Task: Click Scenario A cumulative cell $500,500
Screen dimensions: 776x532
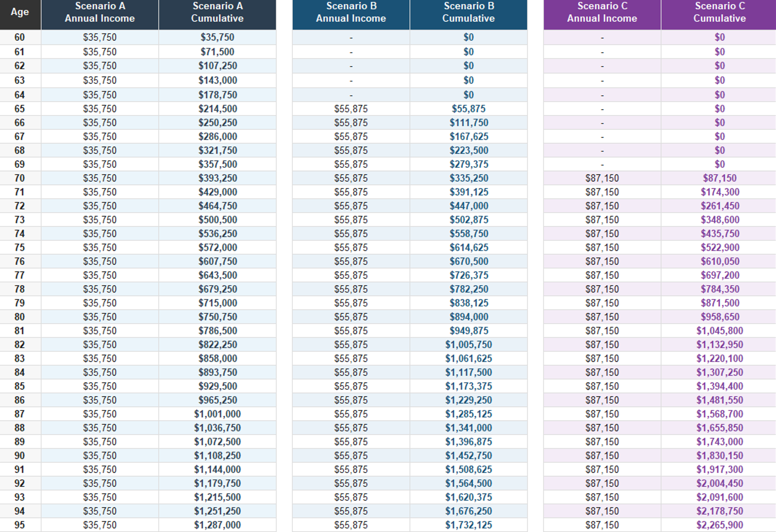Action: click(x=217, y=220)
